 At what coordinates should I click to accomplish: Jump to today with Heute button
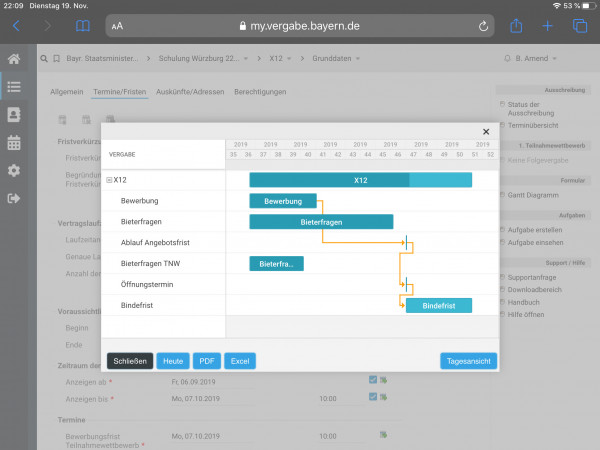point(172,361)
